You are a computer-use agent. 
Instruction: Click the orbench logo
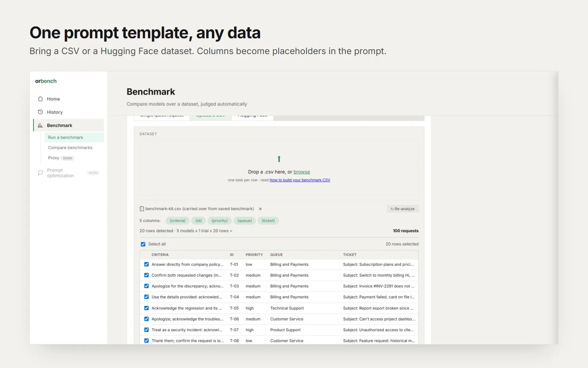(46, 81)
